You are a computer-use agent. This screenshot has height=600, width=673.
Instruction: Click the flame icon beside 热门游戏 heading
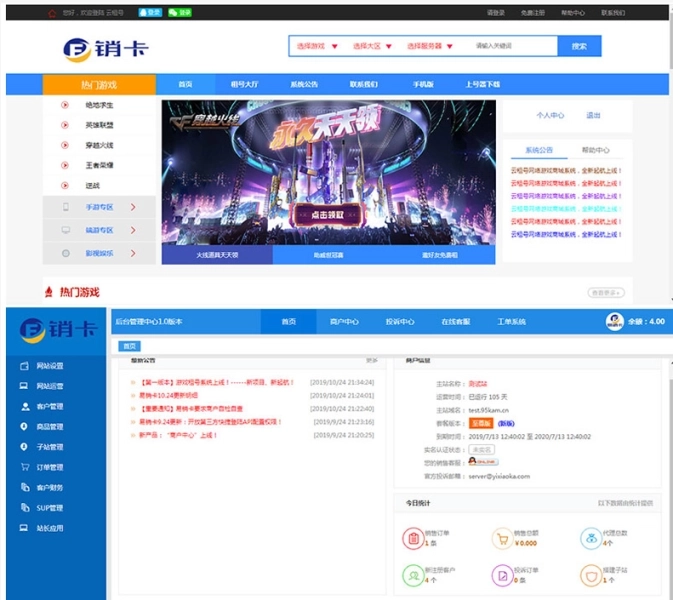coord(49,292)
